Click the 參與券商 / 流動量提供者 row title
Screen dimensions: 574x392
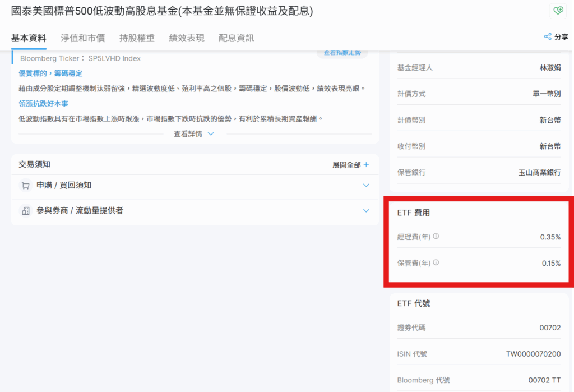[x=80, y=211]
